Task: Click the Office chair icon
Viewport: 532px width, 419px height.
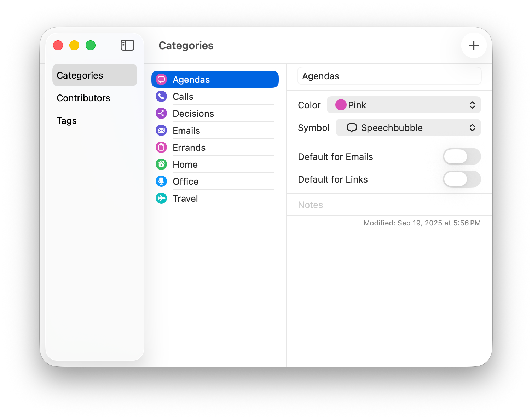Action: 161,181
